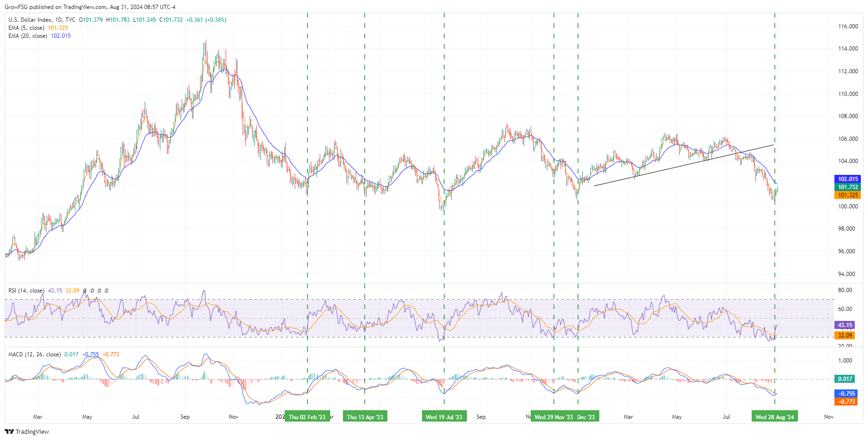Click the Wed 28 Aug '24 date label
The image size is (868, 440).
point(774,417)
